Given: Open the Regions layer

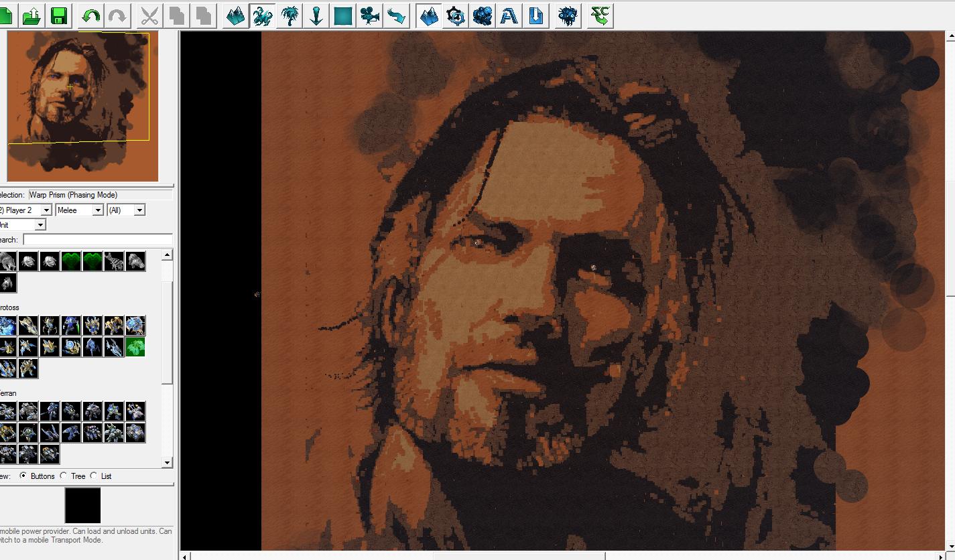Looking at the screenshot, I should tap(342, 15).
